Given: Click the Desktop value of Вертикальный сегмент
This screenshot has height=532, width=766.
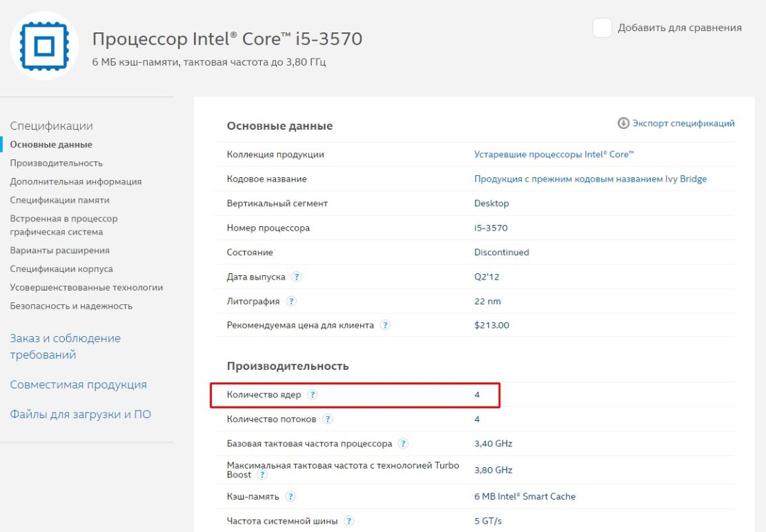Looking at the screenshot, I should (491, 204).
